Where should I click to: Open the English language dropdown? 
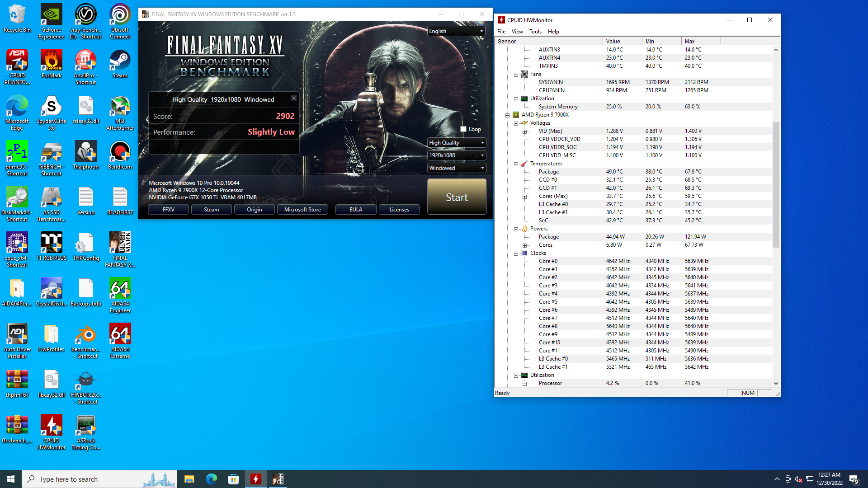(x=456, y=31)
